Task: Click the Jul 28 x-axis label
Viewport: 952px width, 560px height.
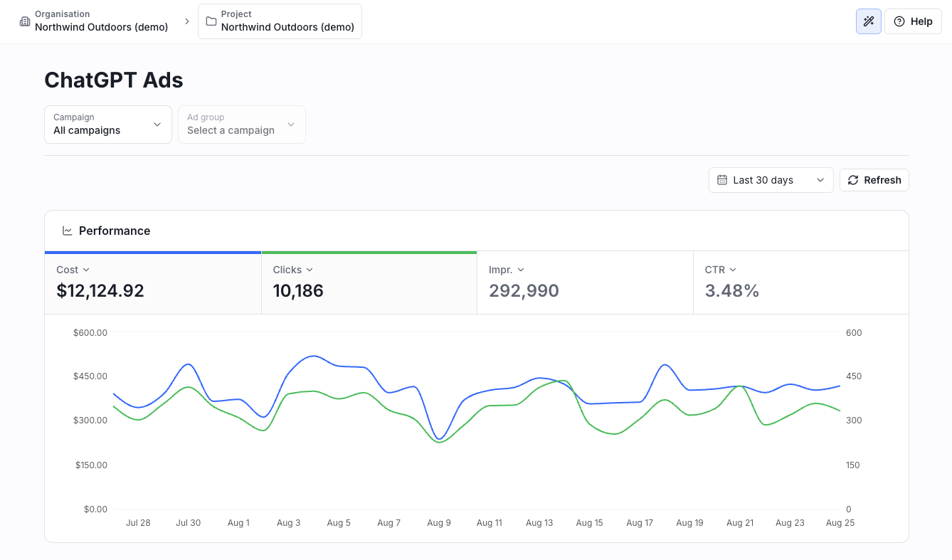Action: [x=138, y=523]
